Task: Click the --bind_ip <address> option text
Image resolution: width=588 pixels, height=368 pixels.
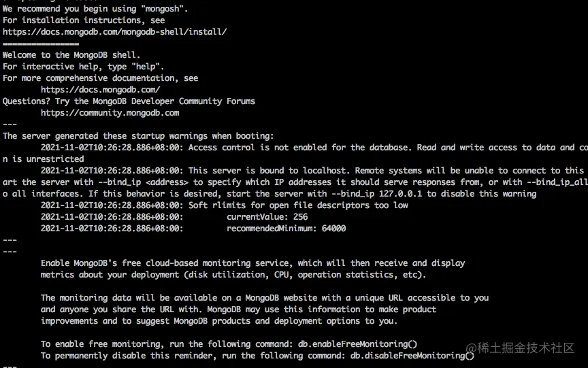Action: (143, 182)
